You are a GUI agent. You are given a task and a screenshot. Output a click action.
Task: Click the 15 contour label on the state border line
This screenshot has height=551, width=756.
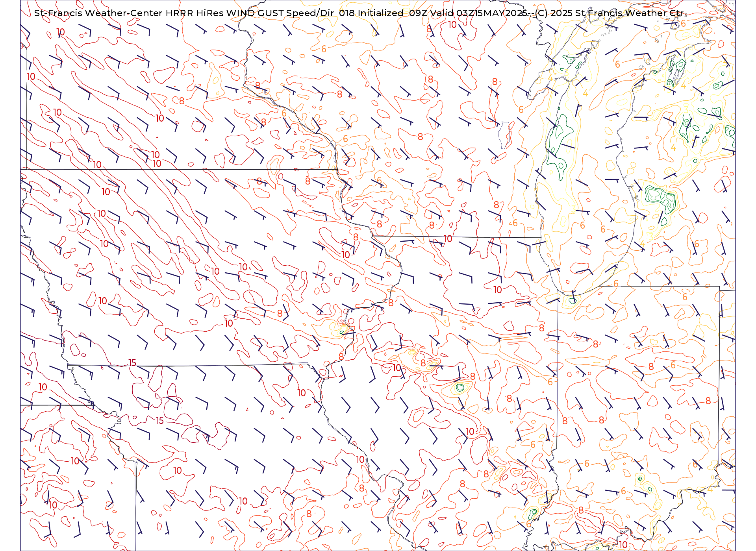point(132,362)
